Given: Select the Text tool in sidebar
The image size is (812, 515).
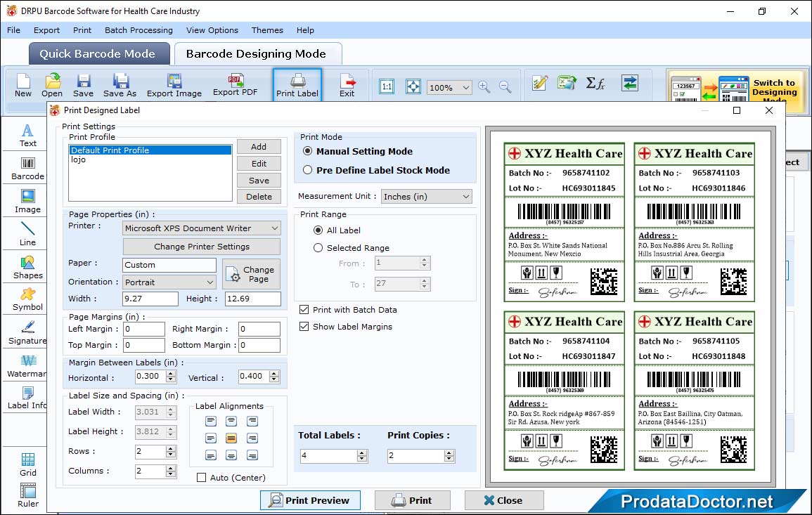Looking at the screenshot, I should 28,136.
